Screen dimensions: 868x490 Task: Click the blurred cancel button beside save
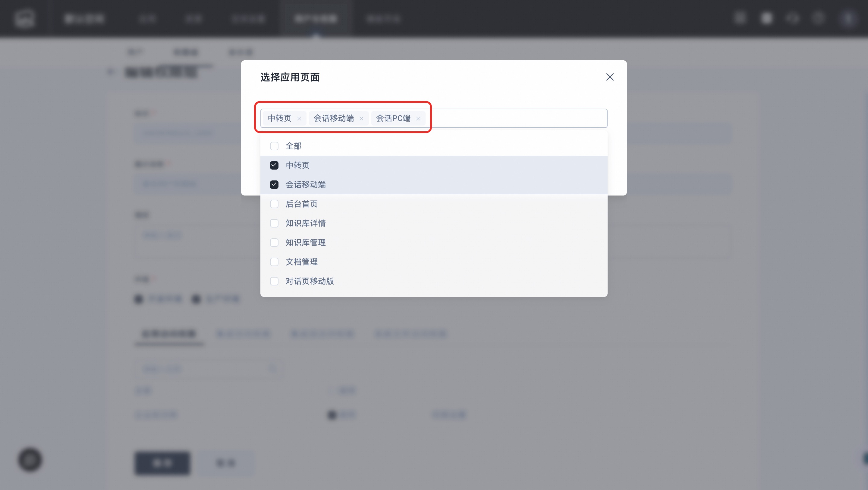(x=226, y=463)
